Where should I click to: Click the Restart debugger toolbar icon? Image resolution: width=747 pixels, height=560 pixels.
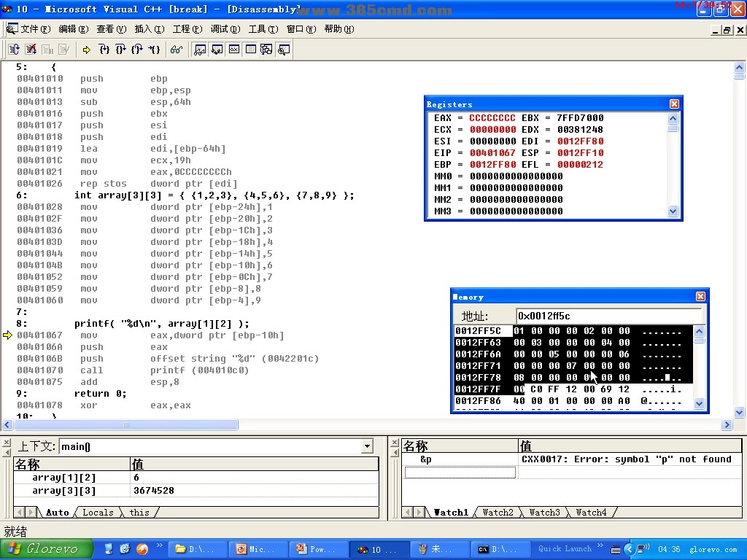click(x=14, y=50)
